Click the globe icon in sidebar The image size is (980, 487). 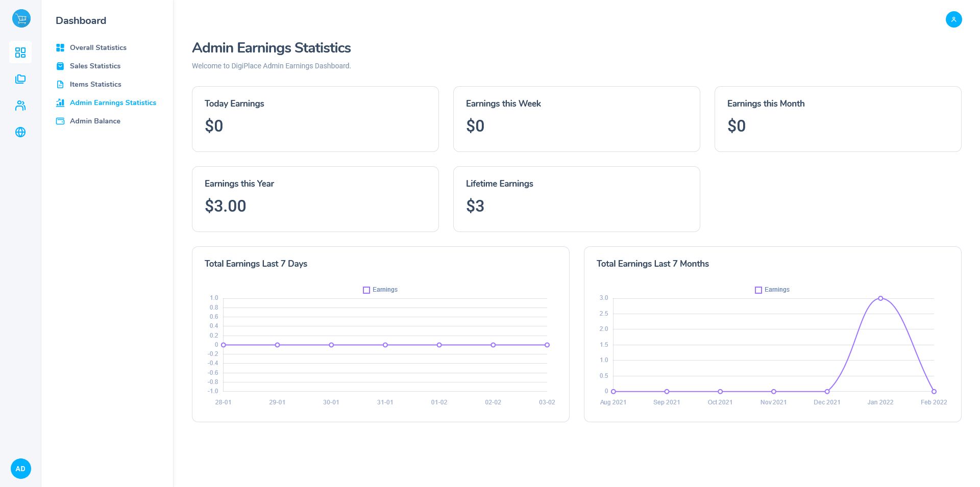click(20, 132)
